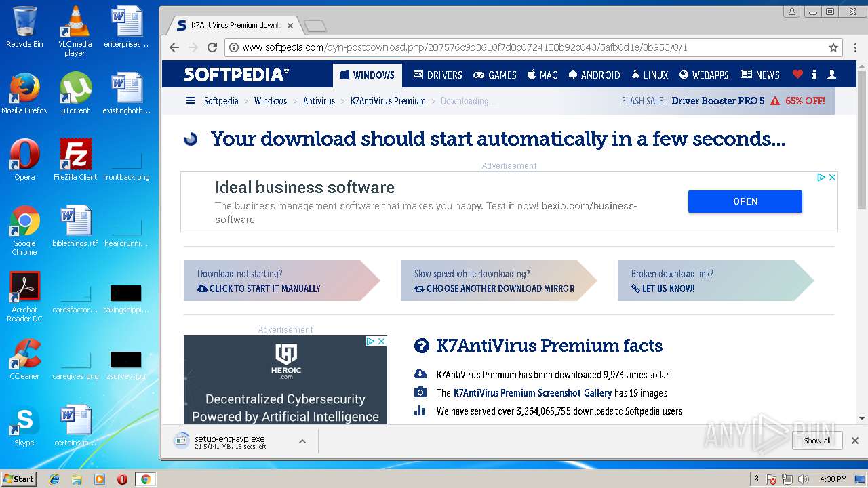This screenshot has width=868, height=488.
Task: Click K7AntiVirus Premium breadcrumb link
Action: coord(388,100)
